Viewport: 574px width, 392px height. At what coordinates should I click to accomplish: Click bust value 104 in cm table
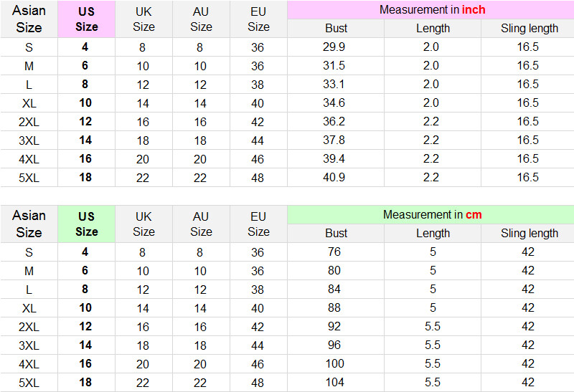tap(334, 382)
